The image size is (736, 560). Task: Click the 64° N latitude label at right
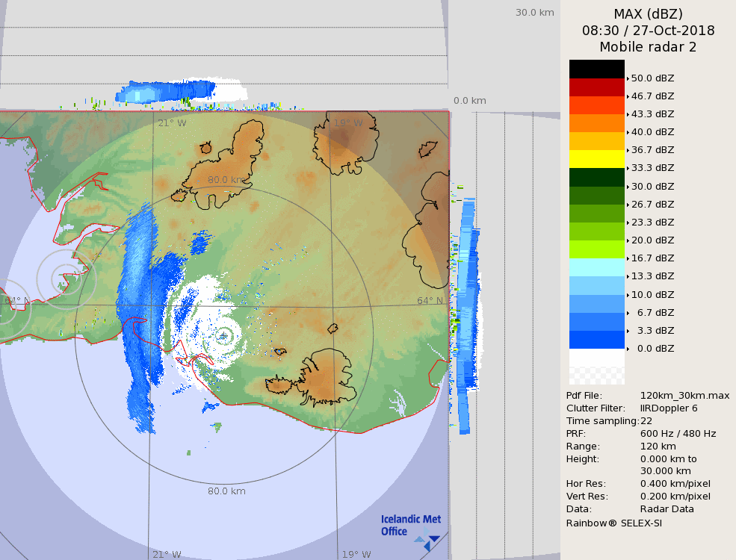tap(430, 301)
